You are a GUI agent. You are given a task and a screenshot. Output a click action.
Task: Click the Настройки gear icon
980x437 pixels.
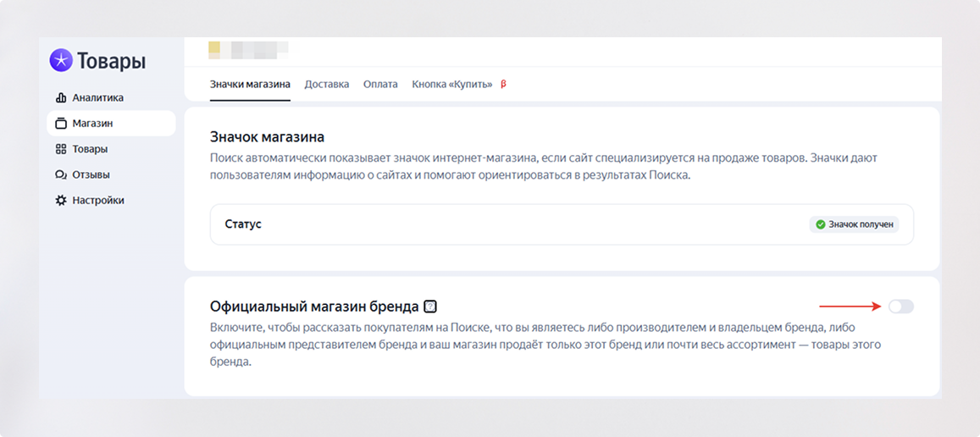(61, 201)
